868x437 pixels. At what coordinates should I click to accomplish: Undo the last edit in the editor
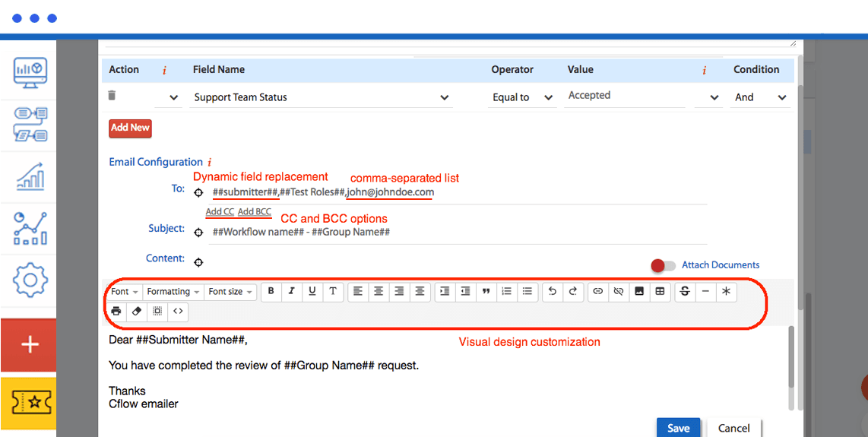coord(553,291)
